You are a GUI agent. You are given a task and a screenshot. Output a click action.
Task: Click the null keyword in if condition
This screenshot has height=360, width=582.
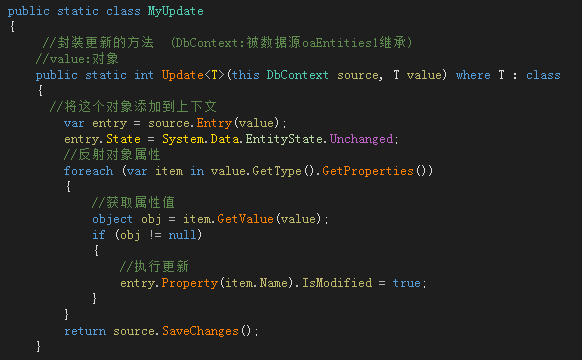182,235
